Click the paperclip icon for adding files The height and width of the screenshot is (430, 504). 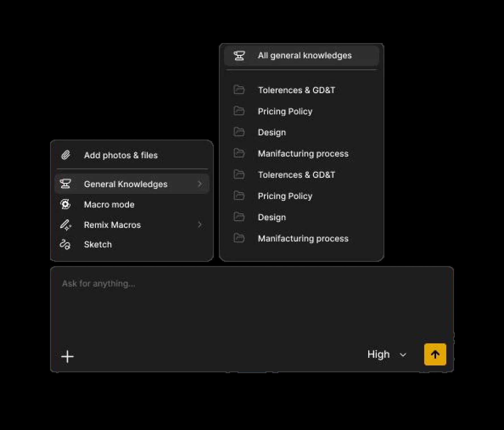(x=66, y=155)
